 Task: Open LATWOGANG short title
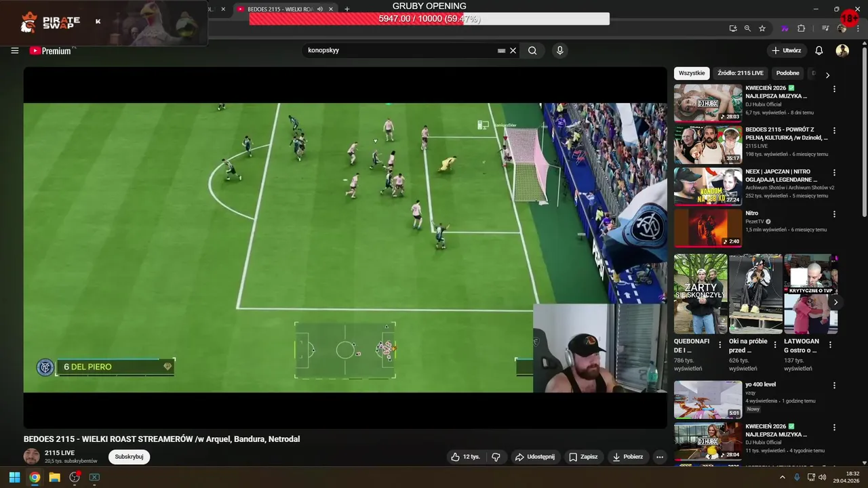[x=802, y=346]
